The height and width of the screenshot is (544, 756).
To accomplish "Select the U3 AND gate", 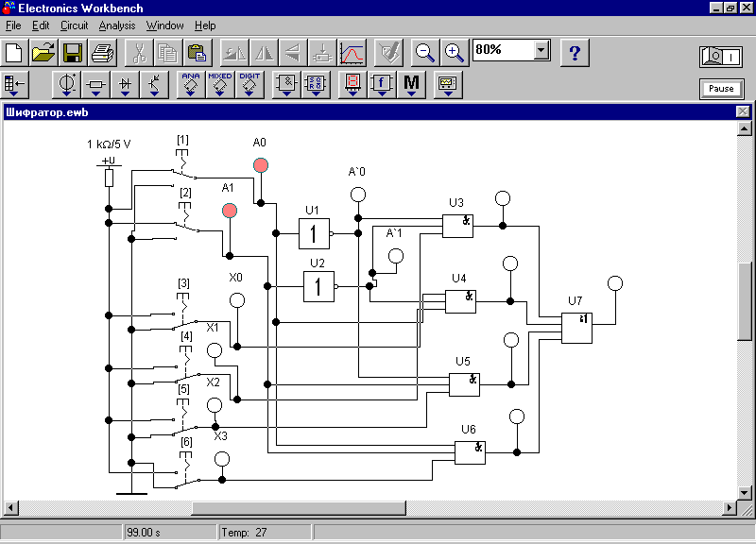I will point(457,226).
